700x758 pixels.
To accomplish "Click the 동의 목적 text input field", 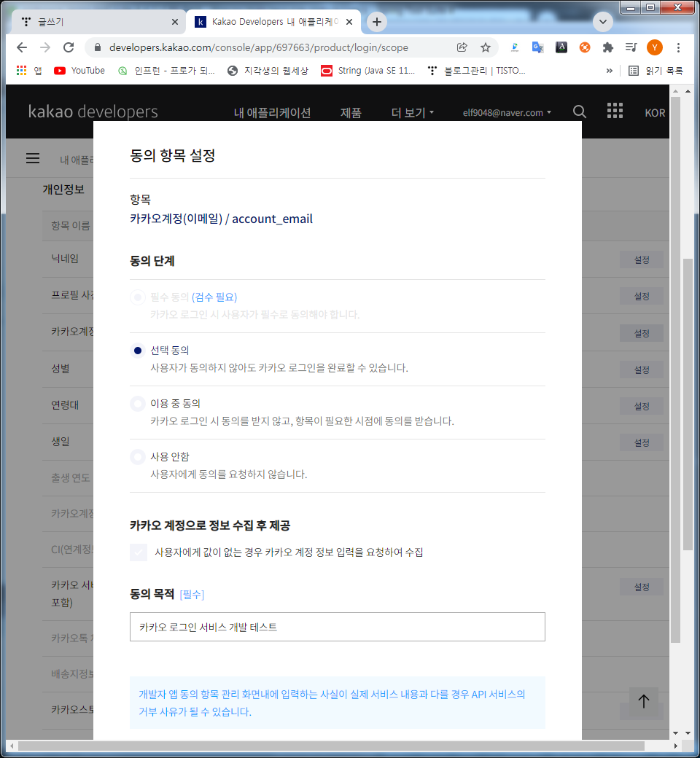I will click(337, 627).
